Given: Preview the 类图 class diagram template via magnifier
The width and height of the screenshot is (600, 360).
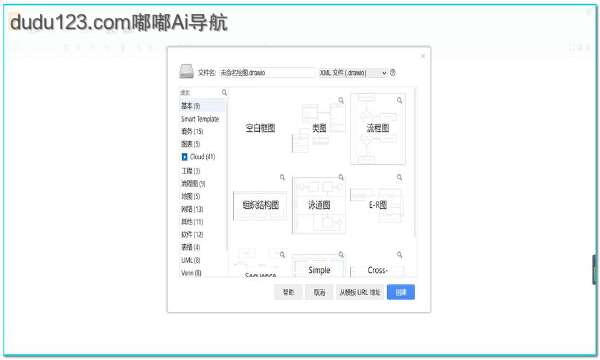Looking at the screenshot, I should click(341, 100).
